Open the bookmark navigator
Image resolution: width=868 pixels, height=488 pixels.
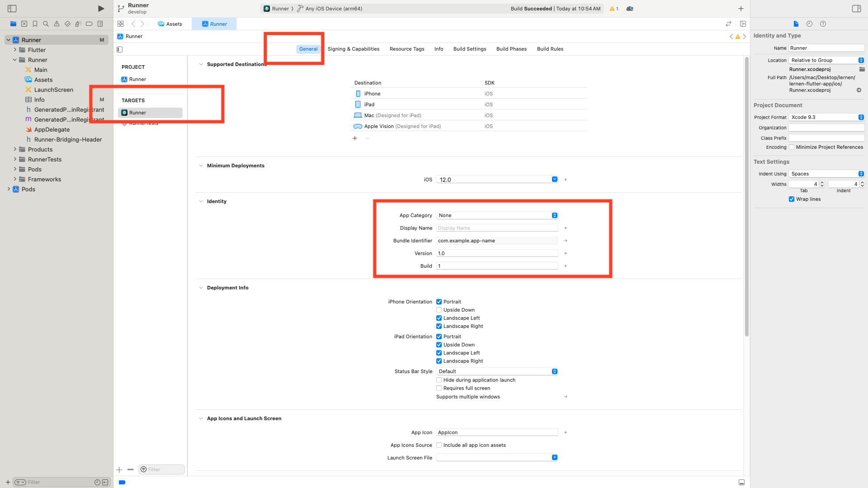(35, 24)
